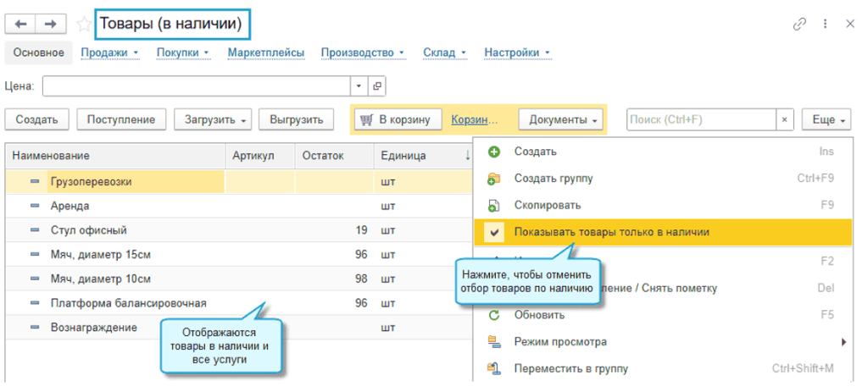Screen dimensions: 868x392
Task: Click the Создать toolbar button
Action: click(x=37, y=119)
